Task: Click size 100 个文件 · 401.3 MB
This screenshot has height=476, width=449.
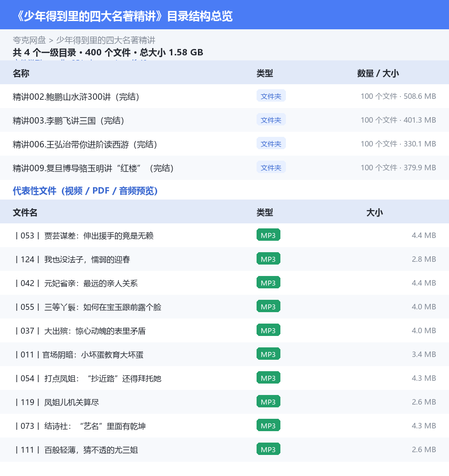Action: point(398,119)
